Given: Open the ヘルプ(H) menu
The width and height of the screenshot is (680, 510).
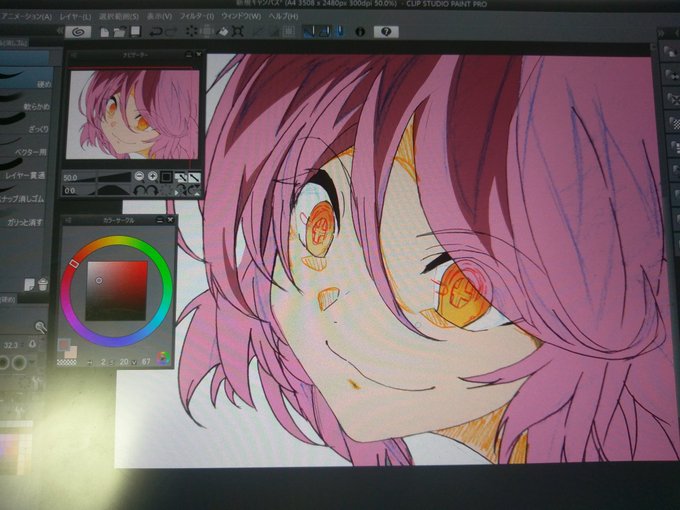Looking at the screenshot, I should pos(283,16).
